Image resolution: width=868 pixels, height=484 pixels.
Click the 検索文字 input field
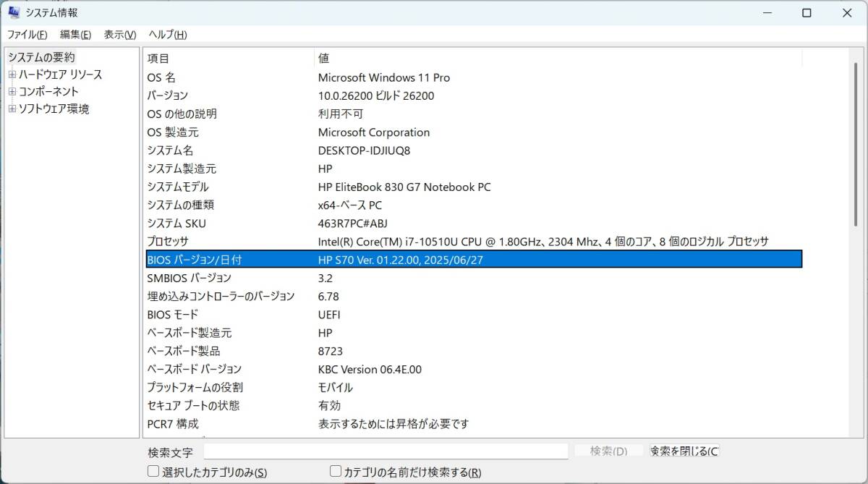(x=386, y=451)
